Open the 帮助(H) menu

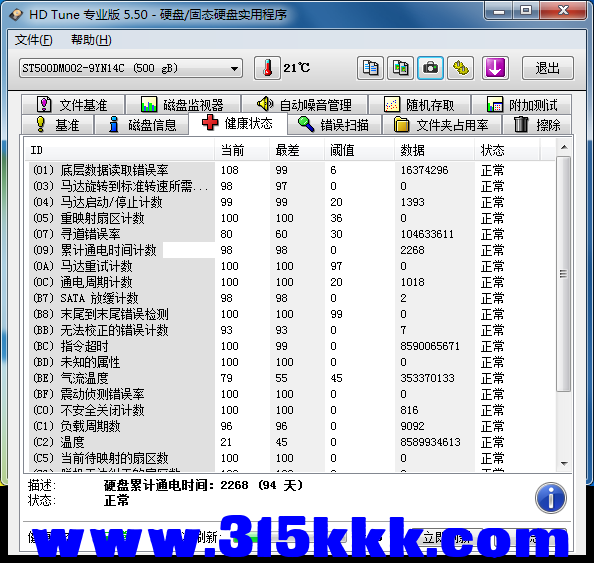point(91,40)
